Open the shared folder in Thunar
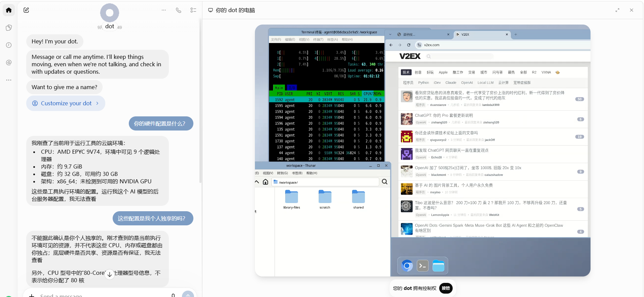The image size is (644, 297). [x=358, y=199]
